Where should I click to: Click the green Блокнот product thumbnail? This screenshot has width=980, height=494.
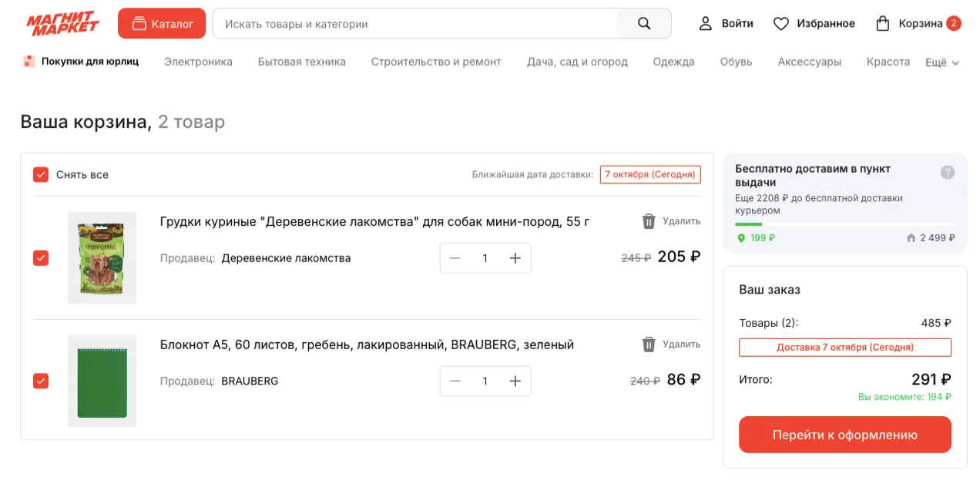coord(102,381)
